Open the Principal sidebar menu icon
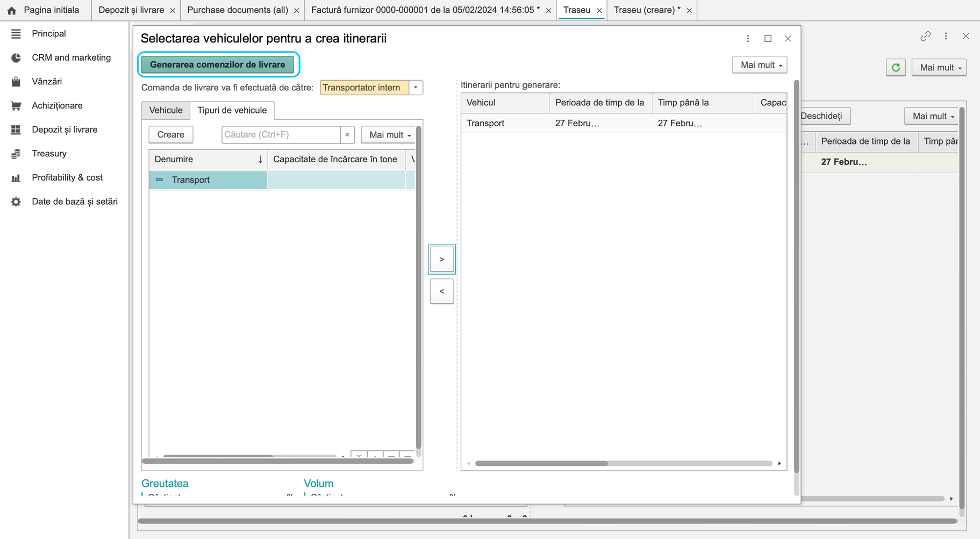The image size is (980, 539). click(16, 34)
